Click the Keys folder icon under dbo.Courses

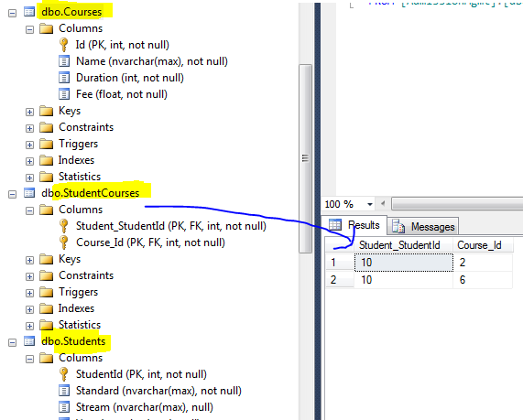47,111
